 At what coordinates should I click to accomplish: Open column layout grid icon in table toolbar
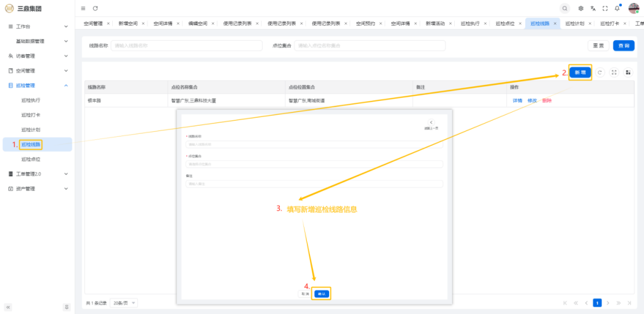tap(628, 72)
